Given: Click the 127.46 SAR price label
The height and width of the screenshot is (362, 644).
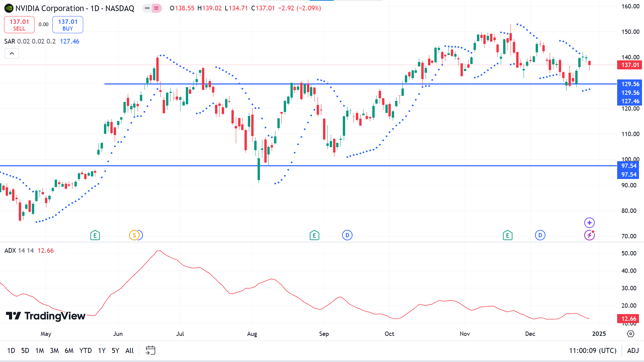Looking at the screenshot, I should tap(630, 101).
